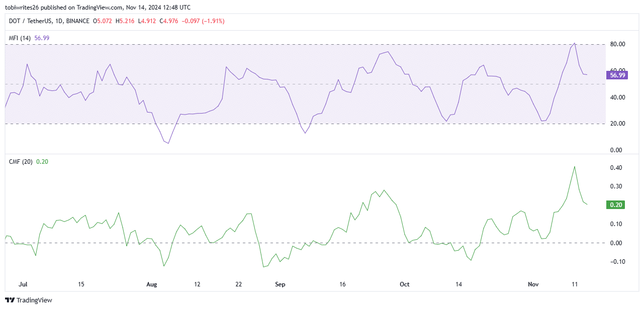Click the CMF (20) indicator label
The height and width of the screenshot is (309, 644).
point(21,161)
